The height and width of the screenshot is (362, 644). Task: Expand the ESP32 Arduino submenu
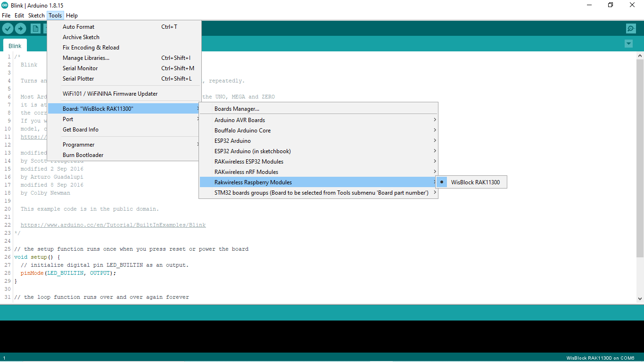[319, 141]
